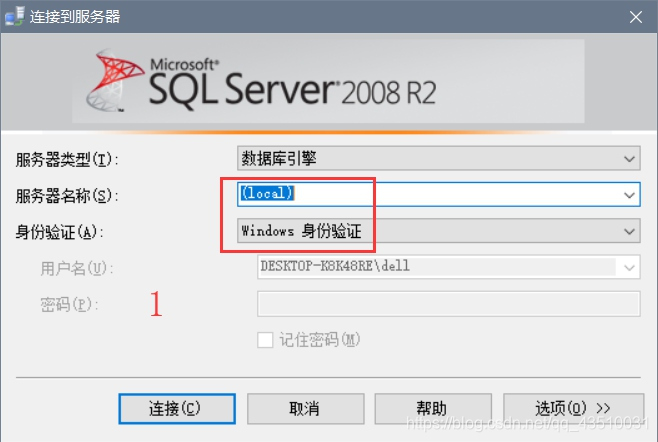Toggle the 记住密码 checkbox
The width and height of the screenshot is (658, 442).
(x=265, y=340)
